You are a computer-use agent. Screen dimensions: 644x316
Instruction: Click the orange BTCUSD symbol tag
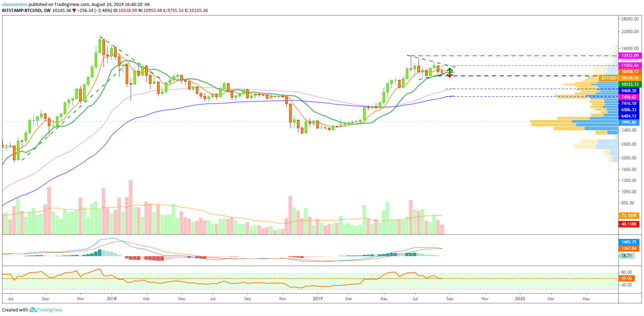[609, 78]
